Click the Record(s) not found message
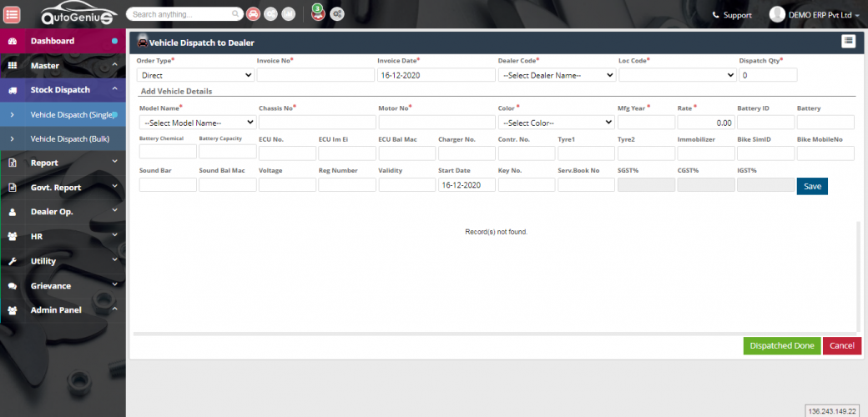Screen dimensions: 868x417 pyautogui.click(x=497, y=232)
